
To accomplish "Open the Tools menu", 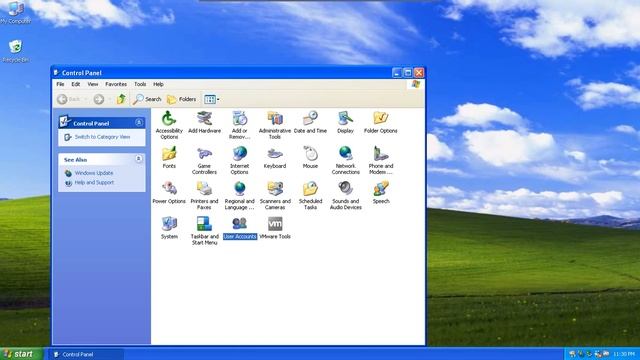I will point(140,84).
